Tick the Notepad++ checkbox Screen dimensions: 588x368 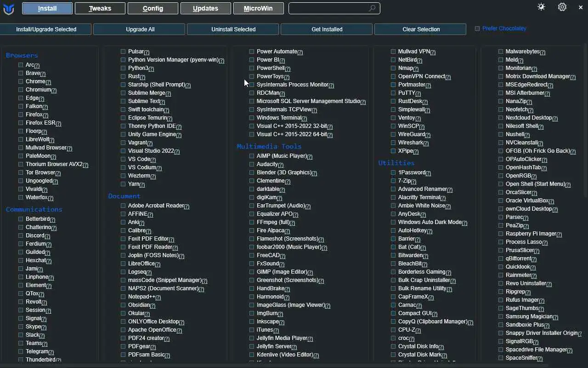pyautogui.click(x=123, y=297)
